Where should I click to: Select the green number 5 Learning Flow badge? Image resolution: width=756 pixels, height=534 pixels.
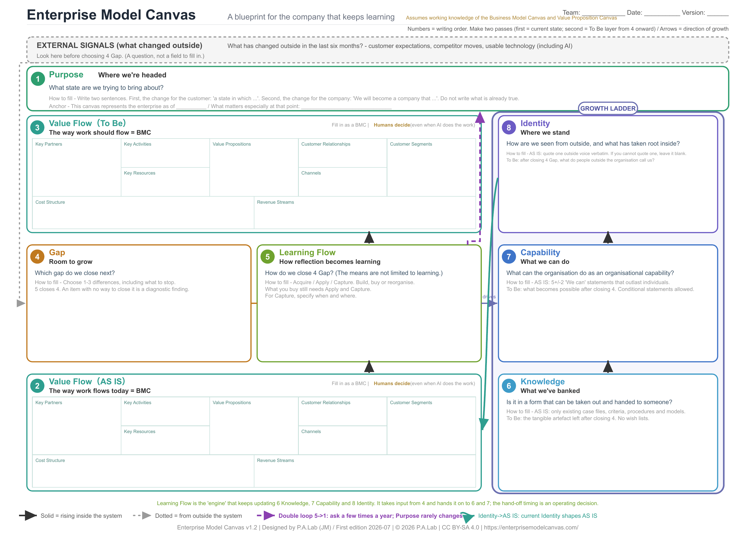point(267,257)
